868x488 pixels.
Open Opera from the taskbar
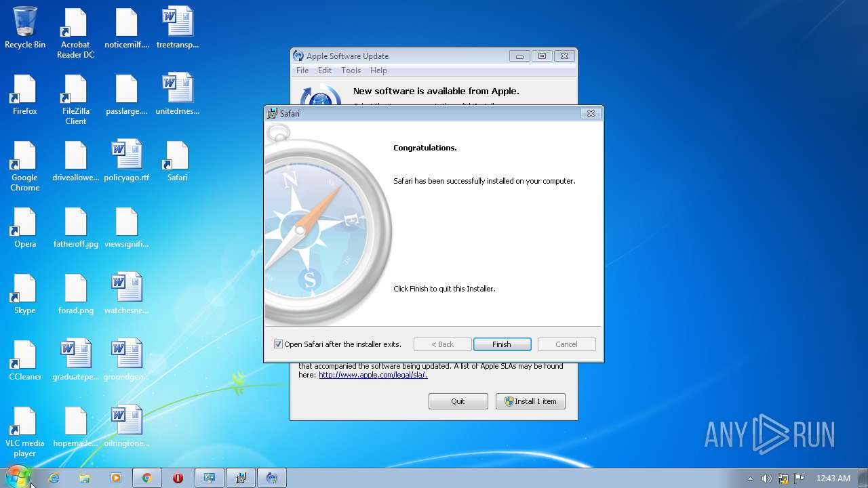(x=178, y=478)
